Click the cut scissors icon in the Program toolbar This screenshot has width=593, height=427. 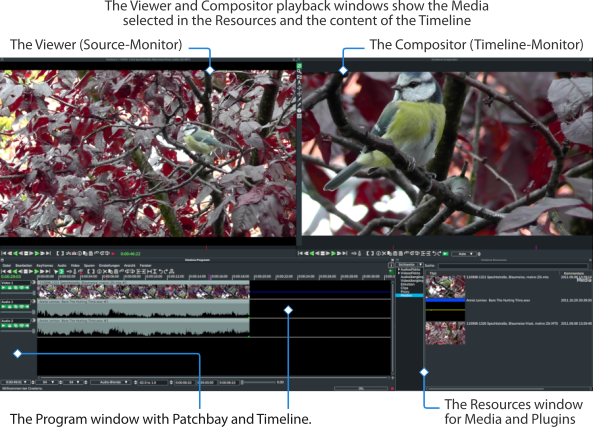[x=105, y=272]
